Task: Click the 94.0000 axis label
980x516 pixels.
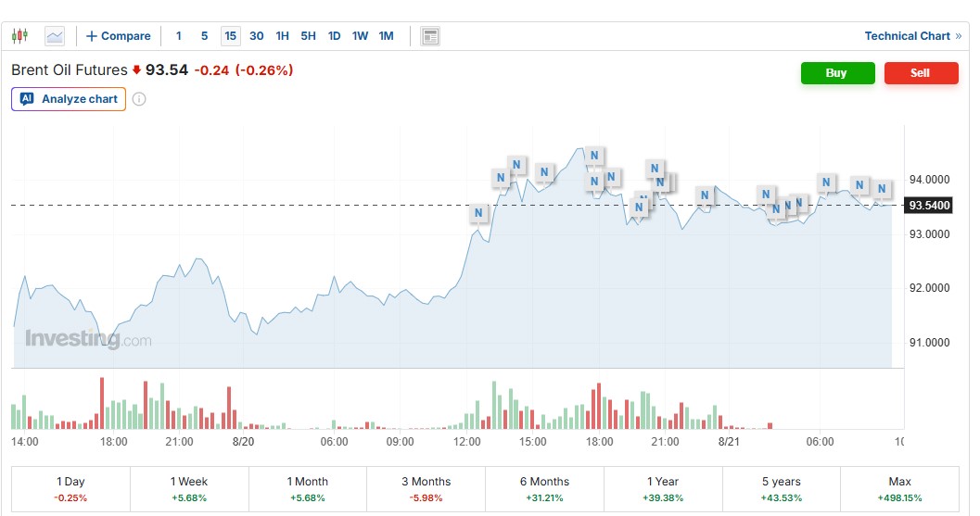Action: pyautogui.click(x=929, y=180)
